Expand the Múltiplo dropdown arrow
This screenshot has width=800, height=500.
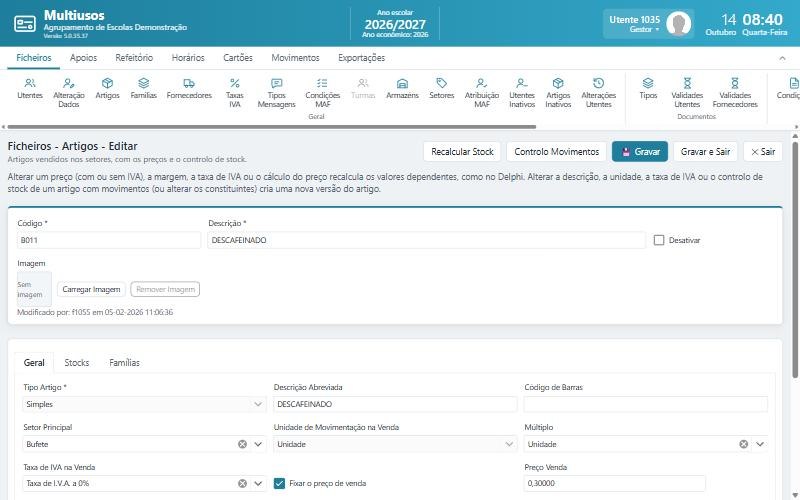760,444
